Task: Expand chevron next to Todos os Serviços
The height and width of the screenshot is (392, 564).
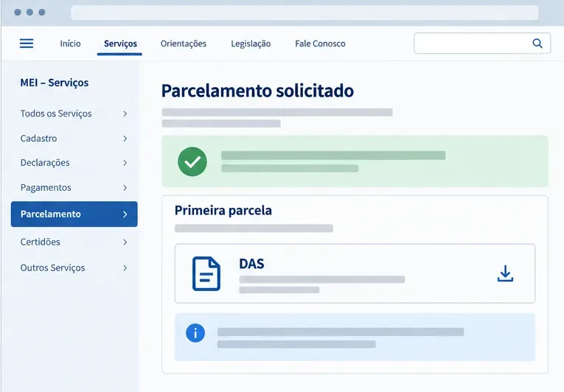Action: (x=125, y=113)
